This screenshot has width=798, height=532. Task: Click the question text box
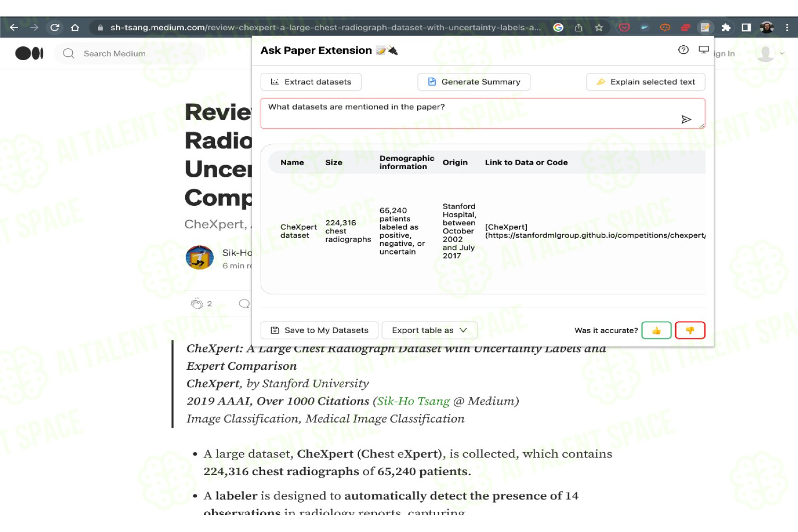(483, 113)
